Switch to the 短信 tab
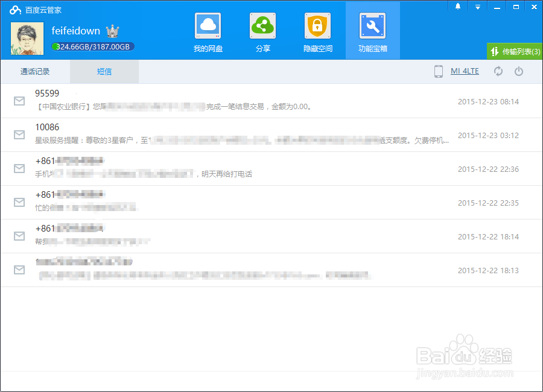 click(104, 72)
